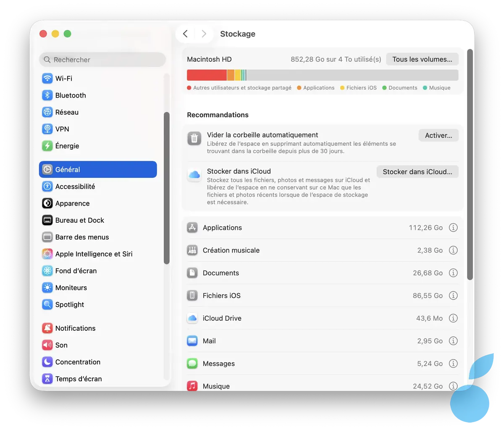Image resolution: width=504 pixels, height=430 pixels.
Task: Click the Rechercher search field
Action: 103,60
